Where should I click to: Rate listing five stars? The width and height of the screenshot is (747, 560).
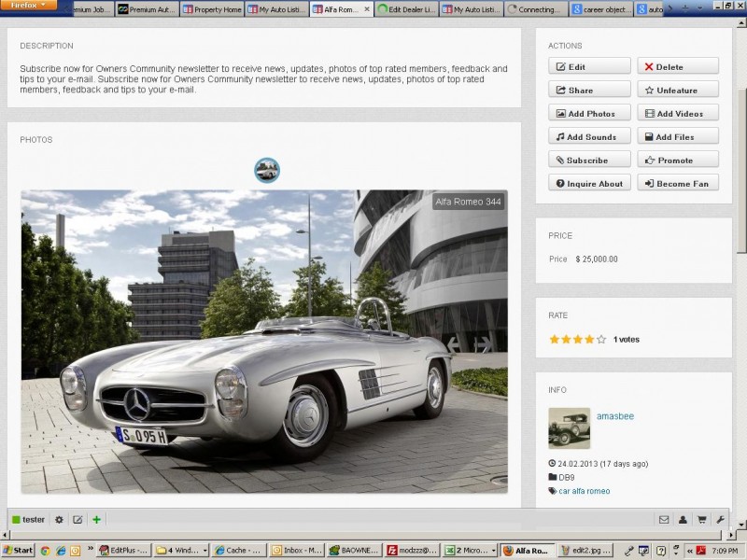click(601, 339)
